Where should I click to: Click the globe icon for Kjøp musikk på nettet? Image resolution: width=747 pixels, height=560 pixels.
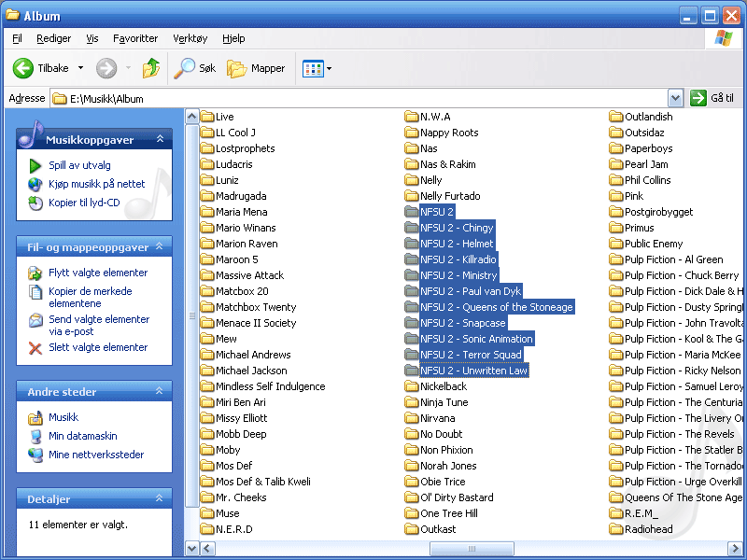click(x=35, y=184)
